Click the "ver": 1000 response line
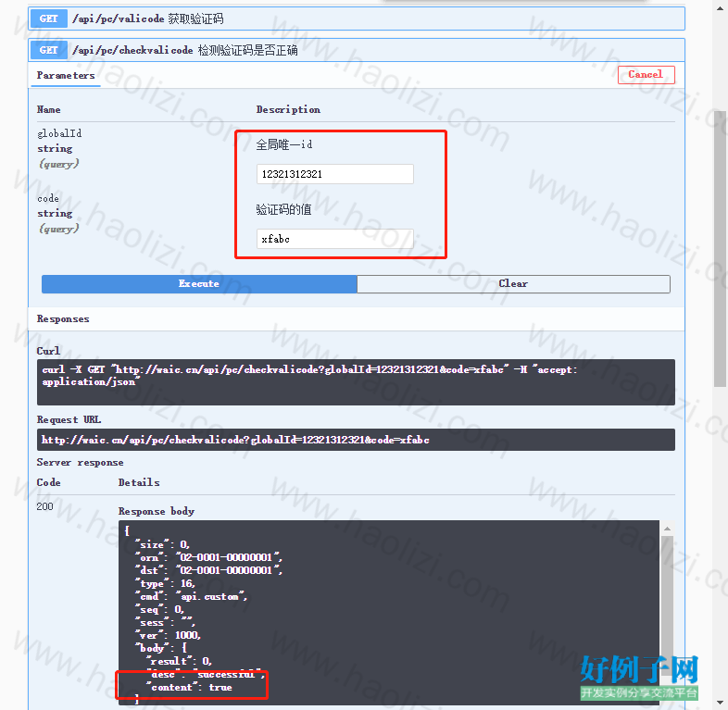The image size is (728, 710). pos(168,635)
